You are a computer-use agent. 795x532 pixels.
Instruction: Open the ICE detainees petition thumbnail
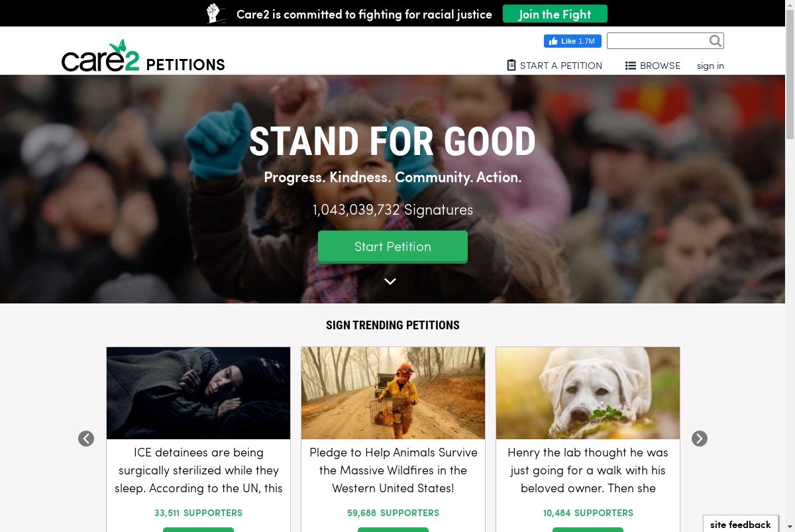coord(198,393)
